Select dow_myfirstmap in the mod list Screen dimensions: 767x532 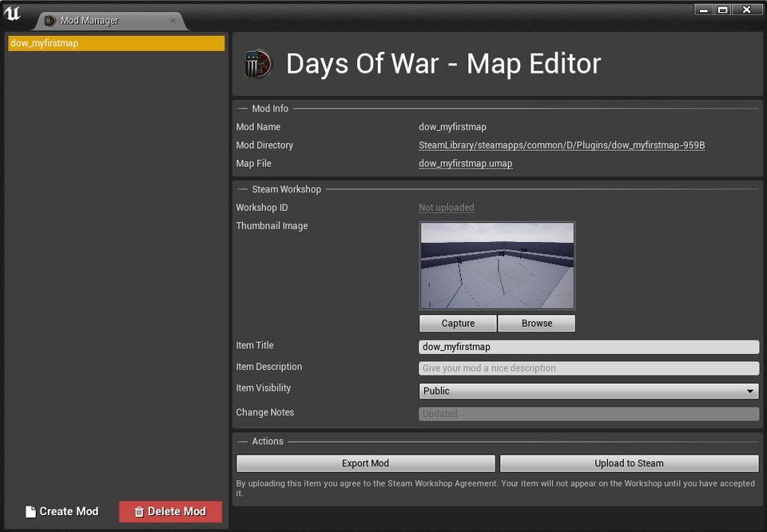(117, 43)
